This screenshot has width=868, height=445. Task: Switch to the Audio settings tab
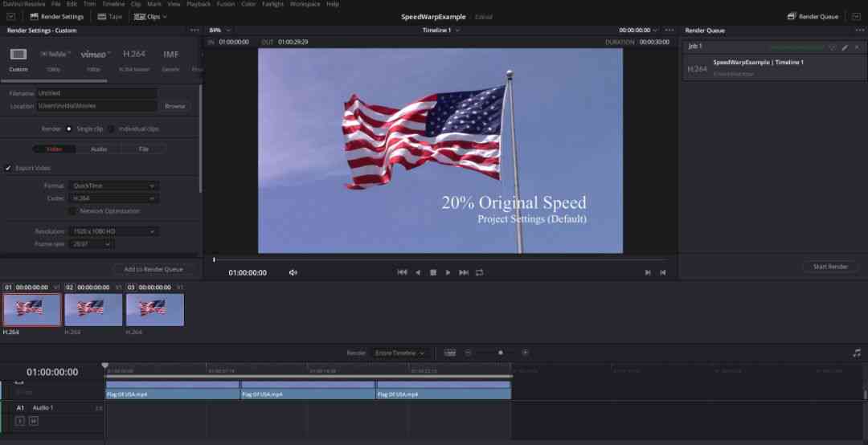[x=99, y=149]
